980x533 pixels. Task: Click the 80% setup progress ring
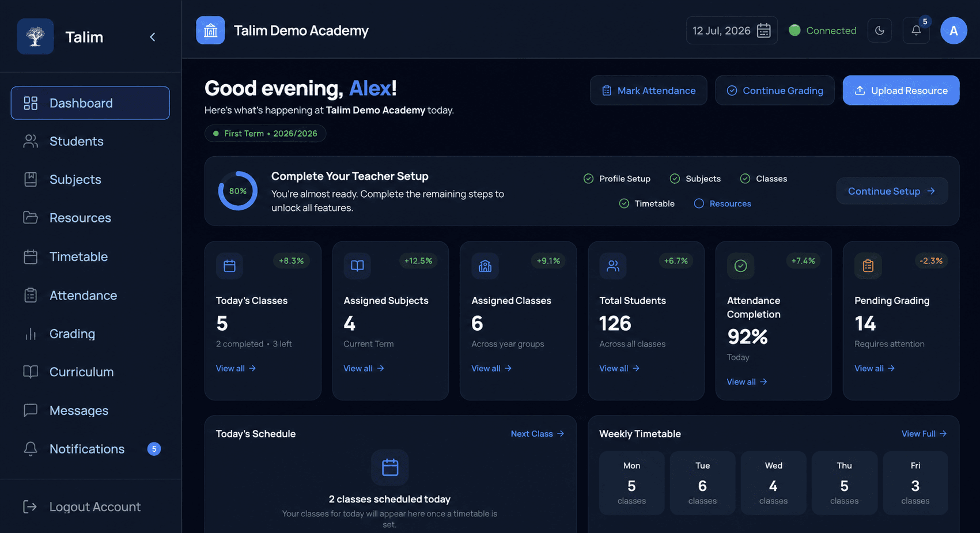[x=238, y=191]
